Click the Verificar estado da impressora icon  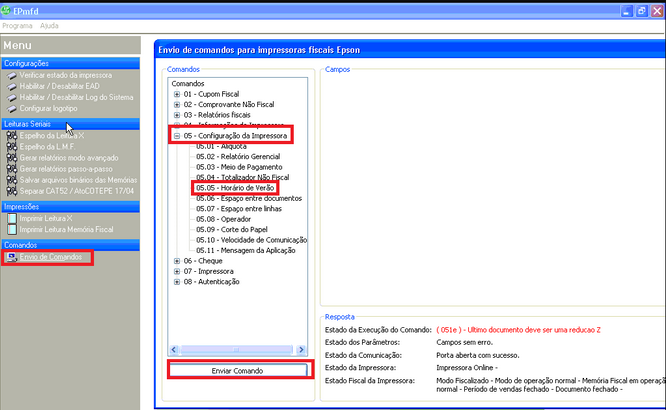pos(11,75)
